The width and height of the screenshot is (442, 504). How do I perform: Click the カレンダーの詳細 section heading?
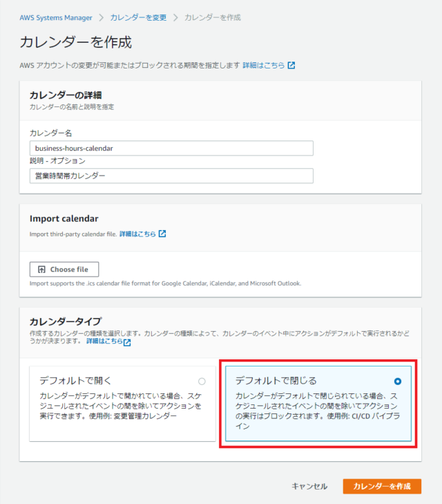(x=66, y=95)
